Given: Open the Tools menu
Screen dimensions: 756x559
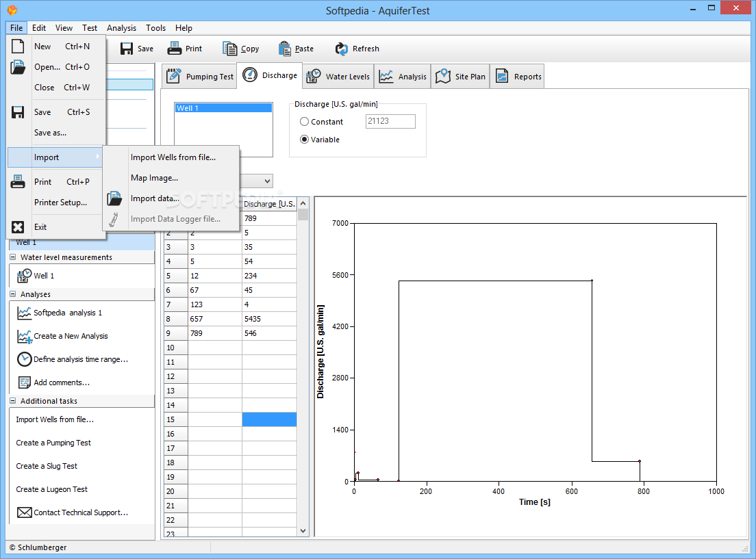Looking at the screenshot, I should [x=155, y=28].
